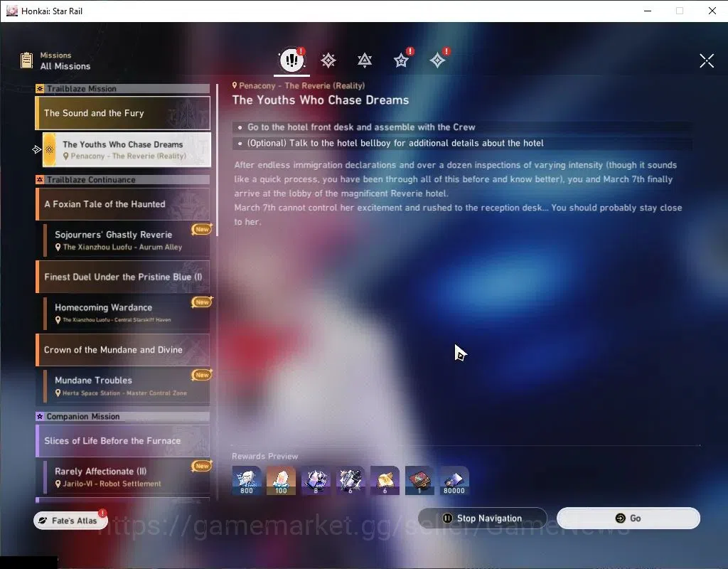Screen dimensions: 728x569
Task: Click the tracking marker beside The Youths Who Chase Dreams
Action: coord(37,149)
